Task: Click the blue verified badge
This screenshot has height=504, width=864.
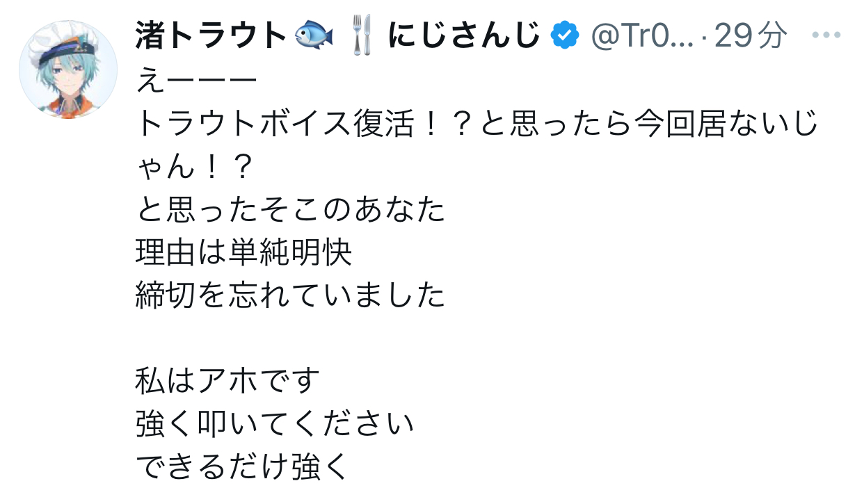Action: pyautogui.click(x=566, y=35)
